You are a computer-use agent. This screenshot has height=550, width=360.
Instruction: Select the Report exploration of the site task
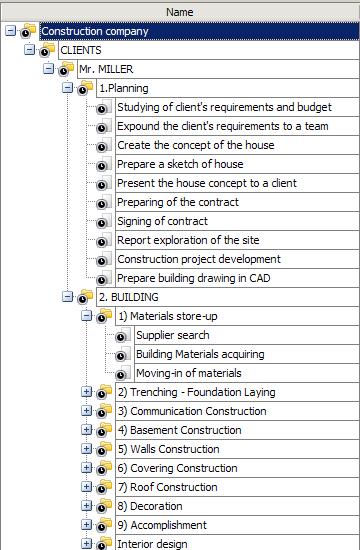[x=237, y=240]
